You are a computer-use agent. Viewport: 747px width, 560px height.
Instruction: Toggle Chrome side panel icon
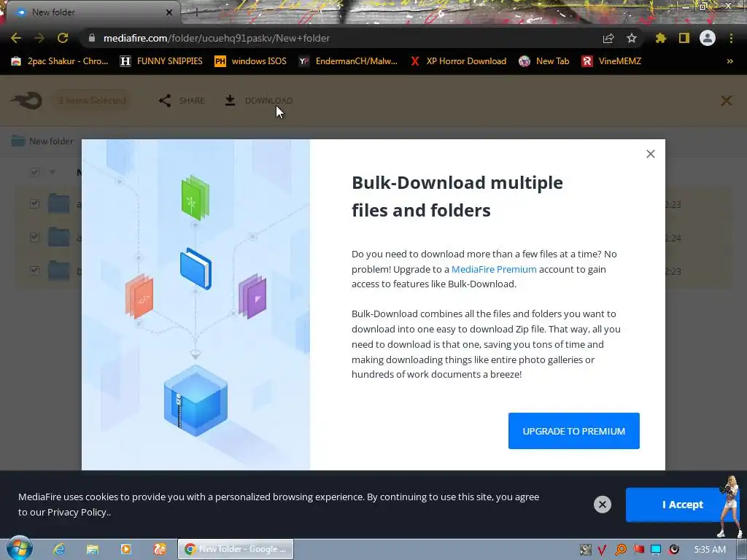click(684, 38)
